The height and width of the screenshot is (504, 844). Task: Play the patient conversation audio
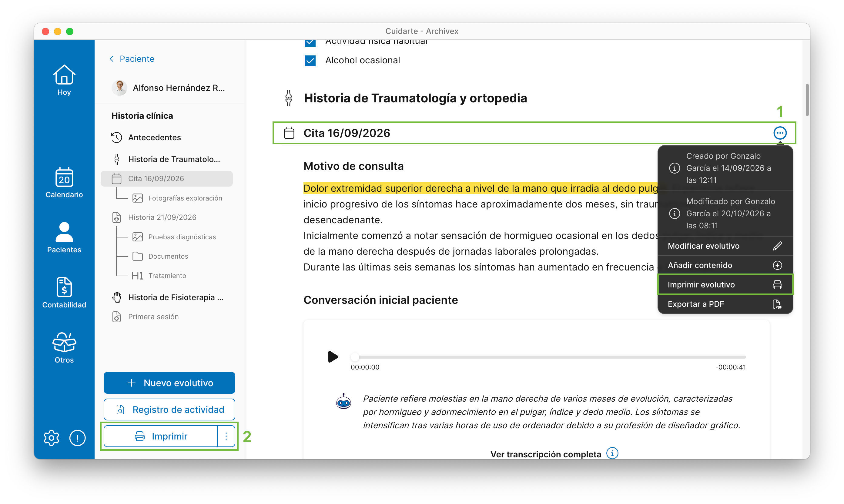(x=333, y=356)
